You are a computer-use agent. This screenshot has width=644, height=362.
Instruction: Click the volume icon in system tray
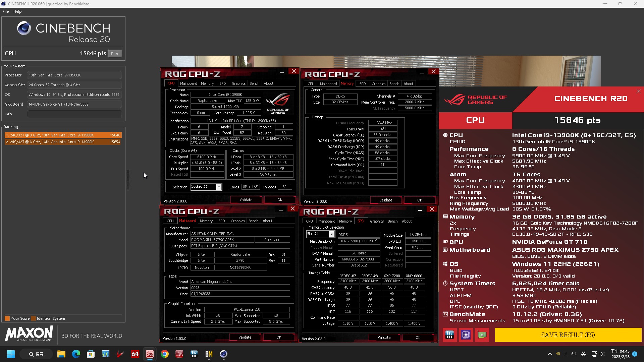click(x=601, y=354)
